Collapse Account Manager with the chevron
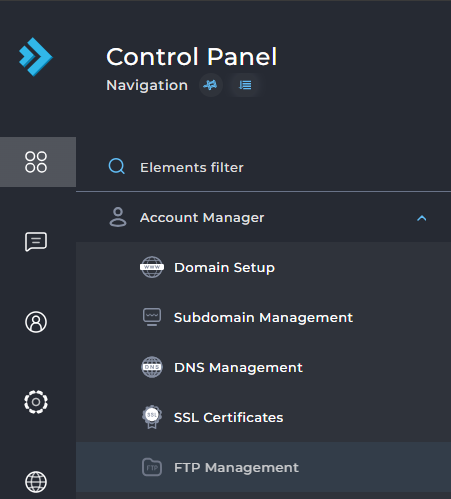This screenshot has width=451, height=499. (422, 218)
